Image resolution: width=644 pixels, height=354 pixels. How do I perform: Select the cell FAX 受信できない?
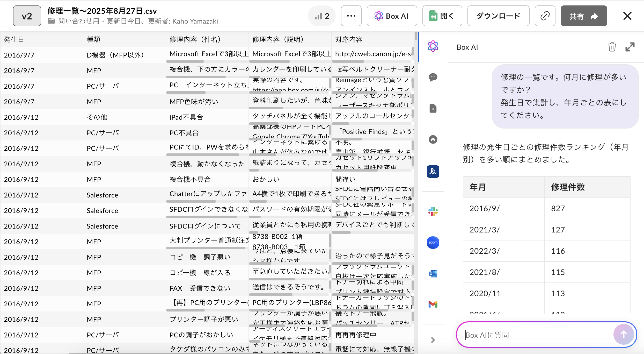pyautogui.click(x=207, y=288)
